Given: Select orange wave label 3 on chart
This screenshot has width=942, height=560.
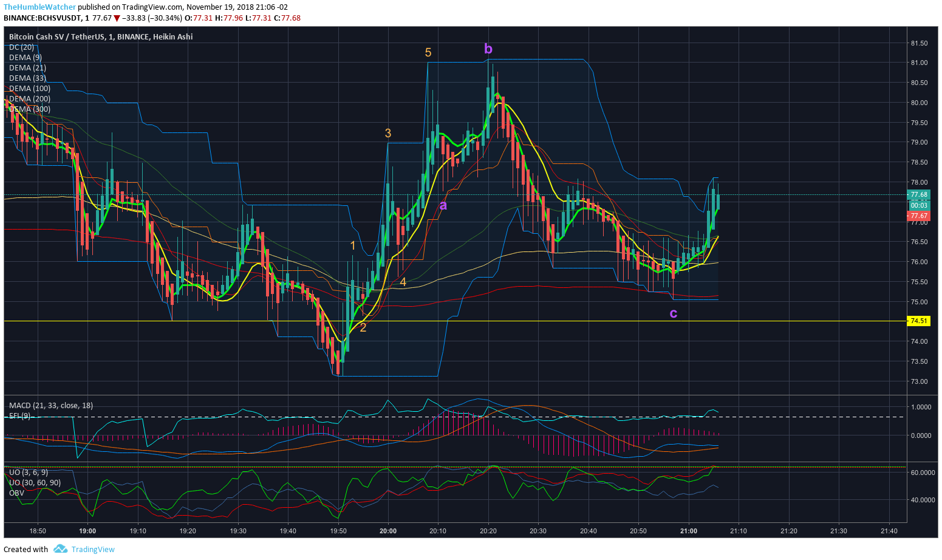Looking at the screenshot, I should [387, 134].
